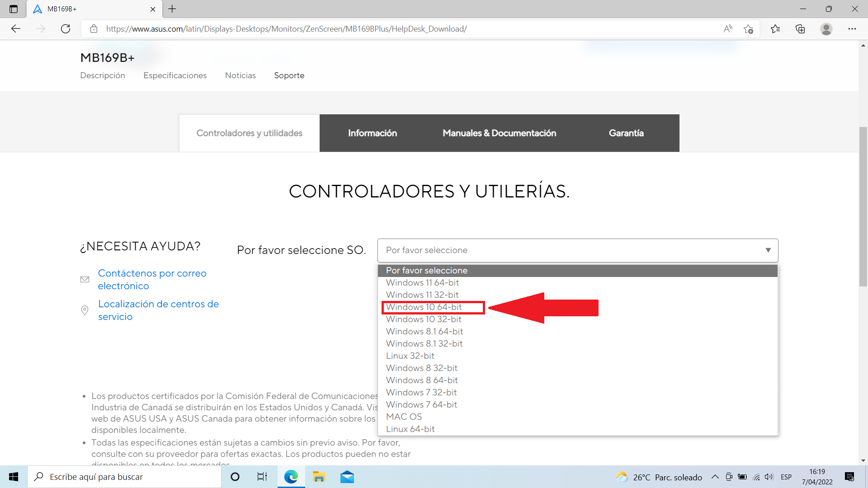Screen dimensions: 868x488
Task: Click the back navigation arrow
Action: (x=16, y=29)
